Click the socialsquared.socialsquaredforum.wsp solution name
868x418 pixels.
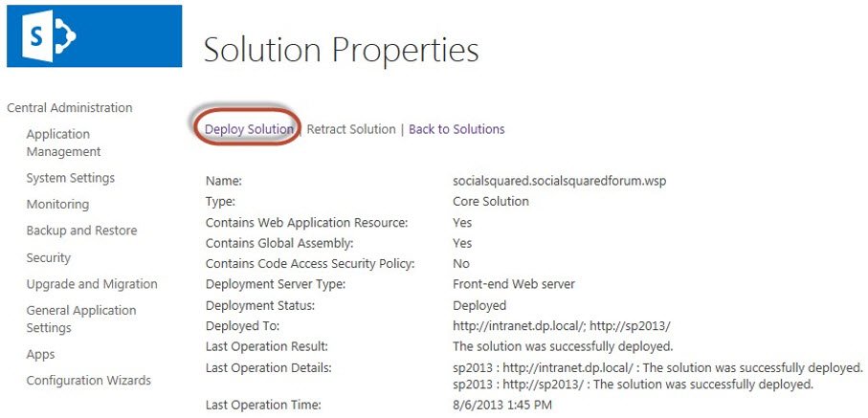click(561, 181)
